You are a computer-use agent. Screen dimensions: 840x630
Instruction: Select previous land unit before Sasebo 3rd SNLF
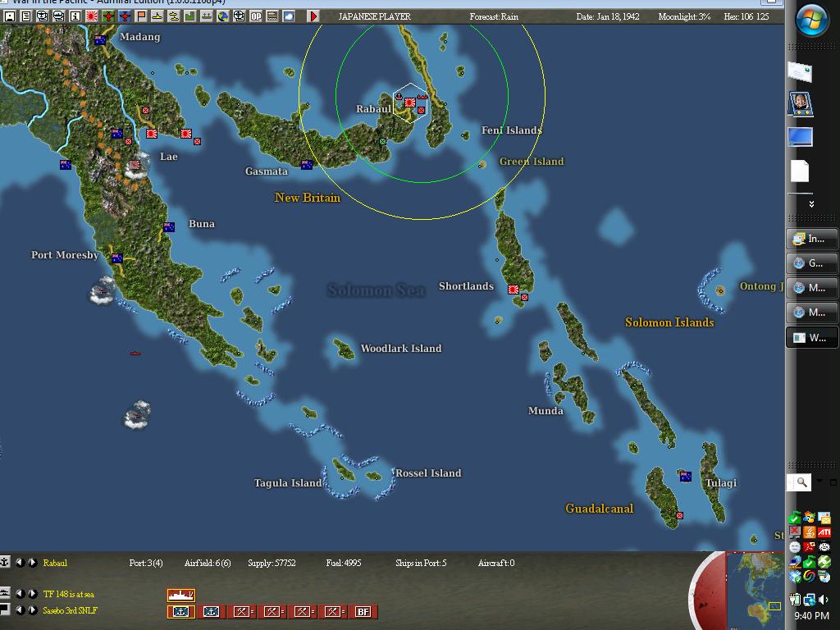[21, 609]
